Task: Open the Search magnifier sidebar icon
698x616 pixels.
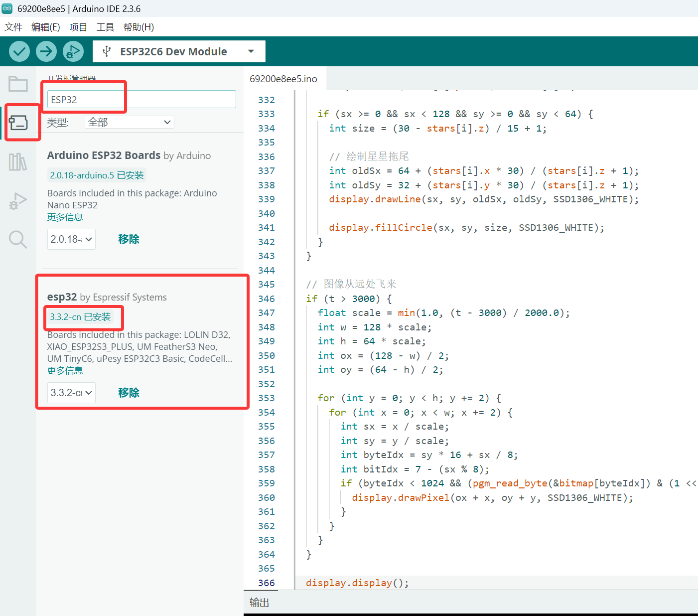Action: tap(18, 240)
